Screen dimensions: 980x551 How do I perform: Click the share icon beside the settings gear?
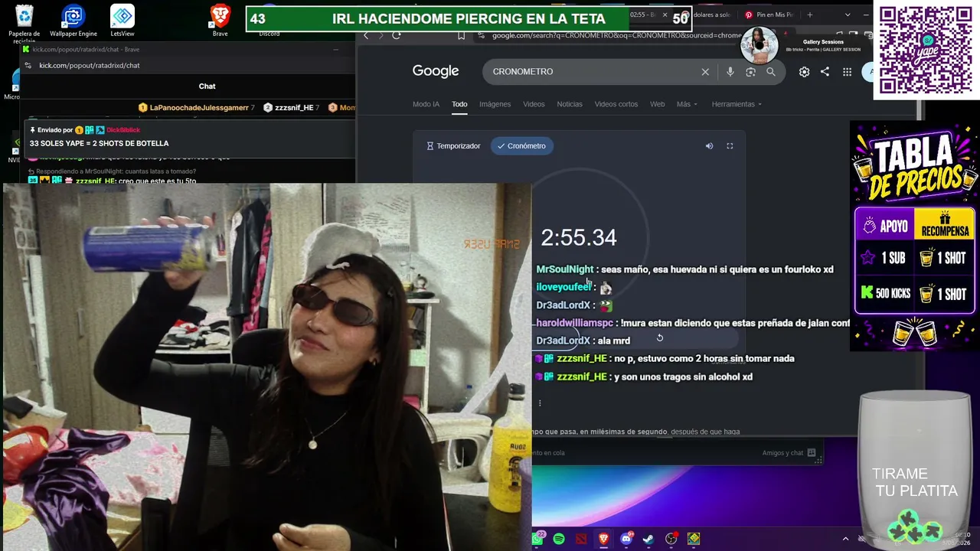[825, 72]
